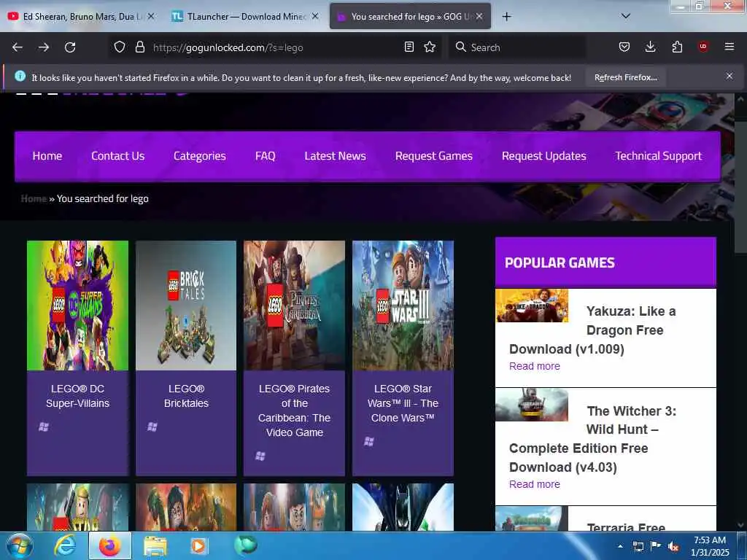Viewport: 747px width, 560px height.
Task: Click the Home breadcrumb link
Action: (34, 198)
